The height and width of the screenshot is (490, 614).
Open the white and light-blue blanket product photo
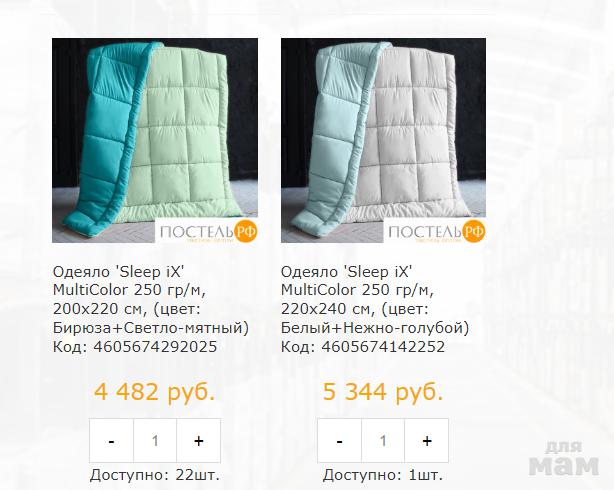(383, 140)
